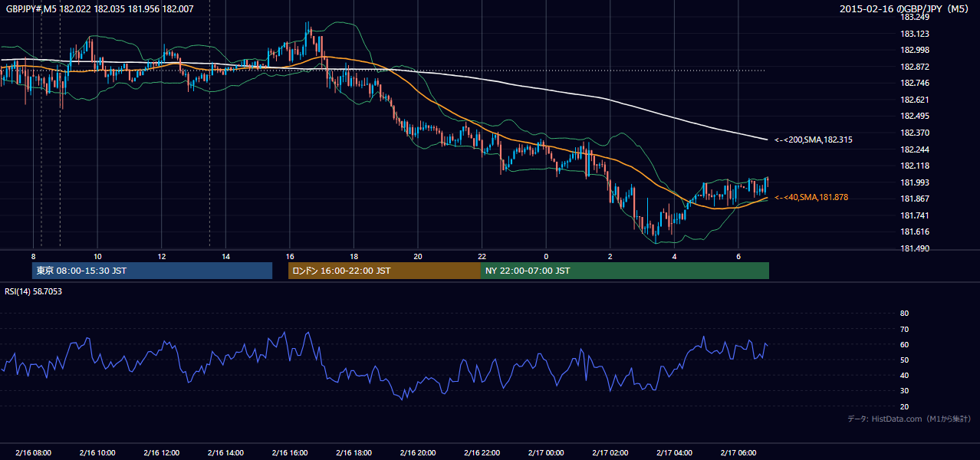Screen dimensions: 980x460
Task: Click RSI scale level 20
Action: coord(904,406)
